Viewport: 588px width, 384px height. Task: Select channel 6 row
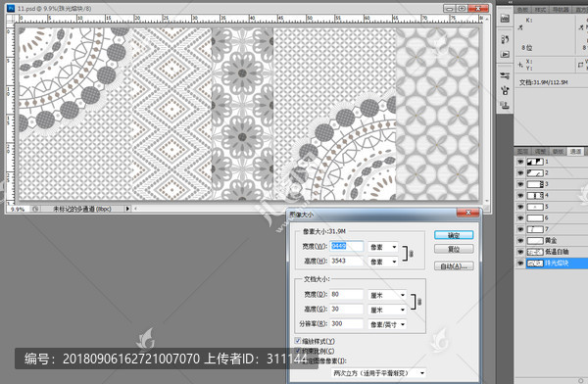551,217
